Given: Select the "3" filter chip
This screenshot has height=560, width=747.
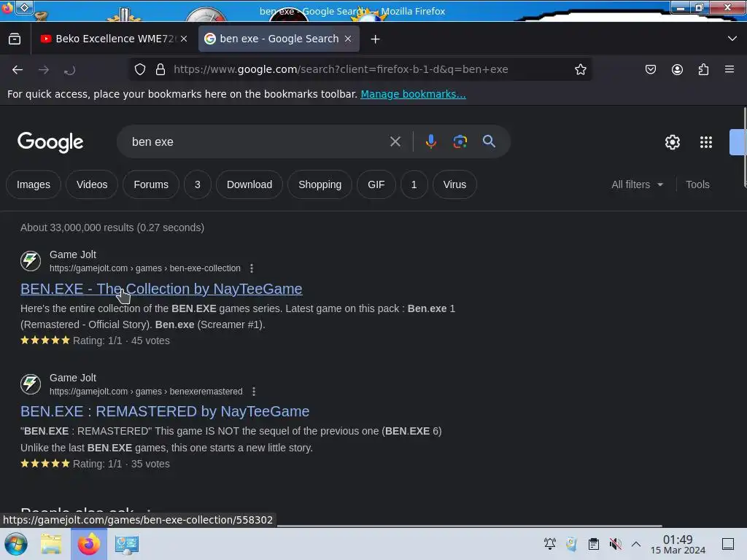Looking at the screenshot, I should (197, 184).
